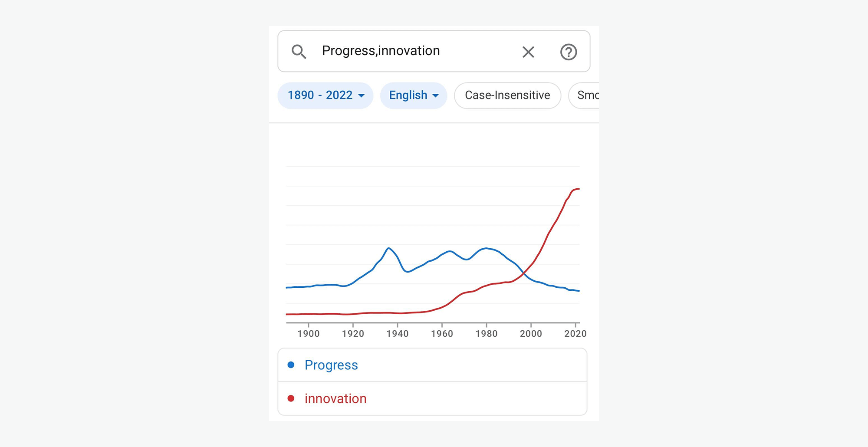This screenshot has width=868, height=447.
Task: Click where the red and blue lines cross
Action: (x=525, y=273)
